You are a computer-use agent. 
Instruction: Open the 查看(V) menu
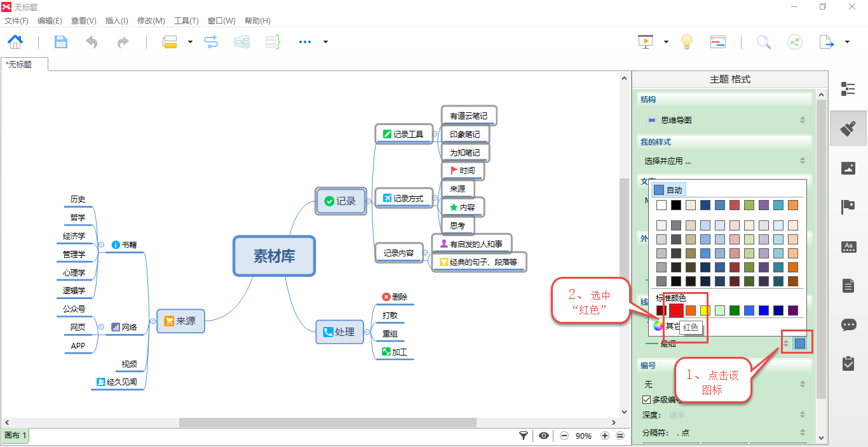84,21
